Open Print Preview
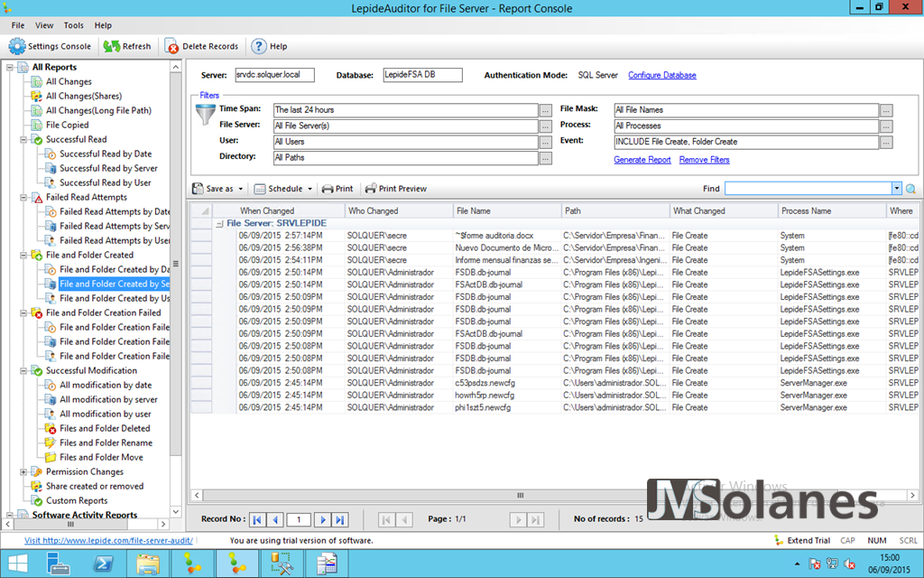Image resolution: width=924 pixels, height=578 pixels. tap(396, 189)
